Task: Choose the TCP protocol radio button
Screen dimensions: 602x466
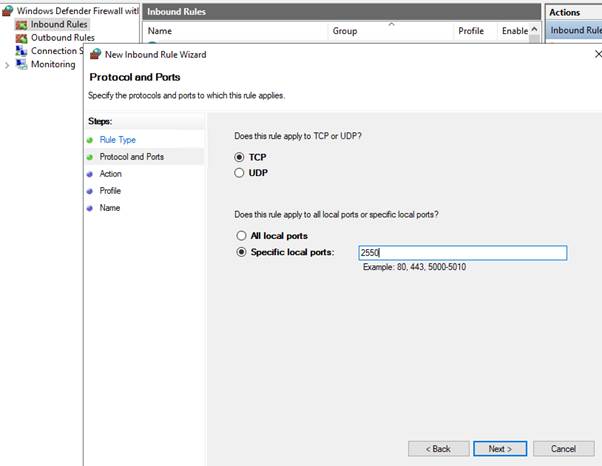Action: click(x=239, y=157)
